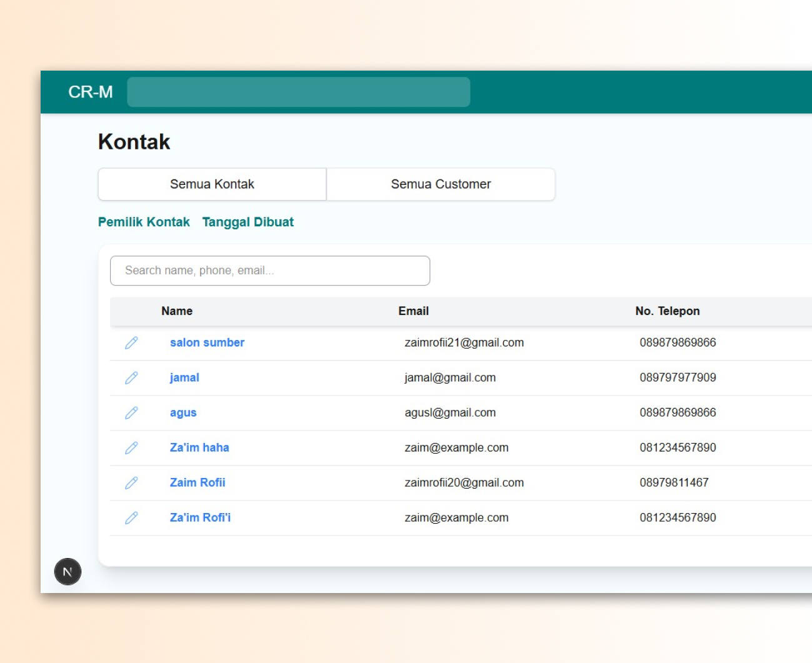Screen dimensions: 812x663
Task: Open Zaim Rofii contact profile link
Action: click(x=198, y=482)
